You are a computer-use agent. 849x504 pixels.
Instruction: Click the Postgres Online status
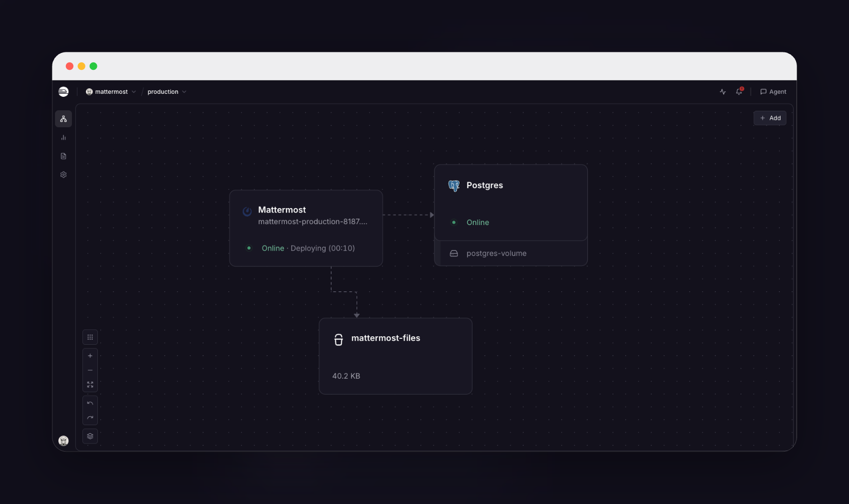[x=477, y=223]
